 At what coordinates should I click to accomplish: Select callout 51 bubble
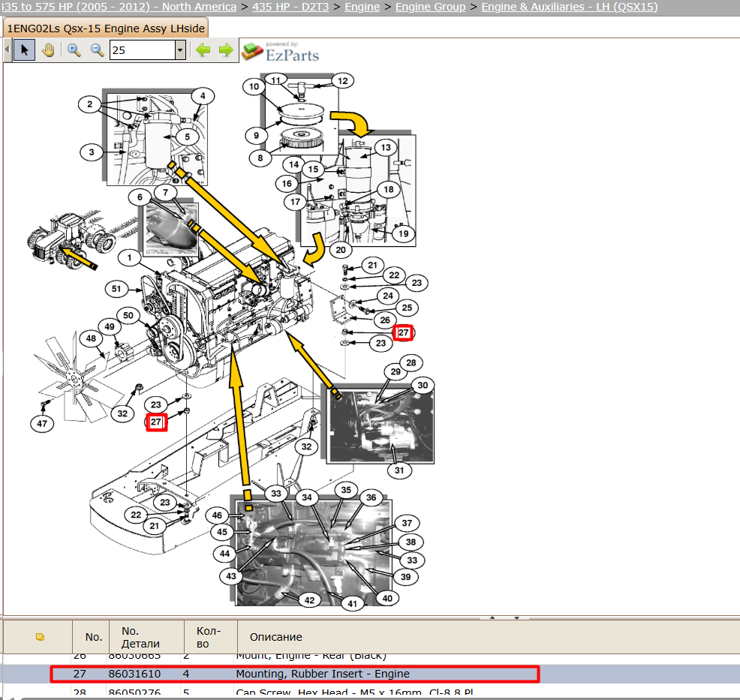116,289
